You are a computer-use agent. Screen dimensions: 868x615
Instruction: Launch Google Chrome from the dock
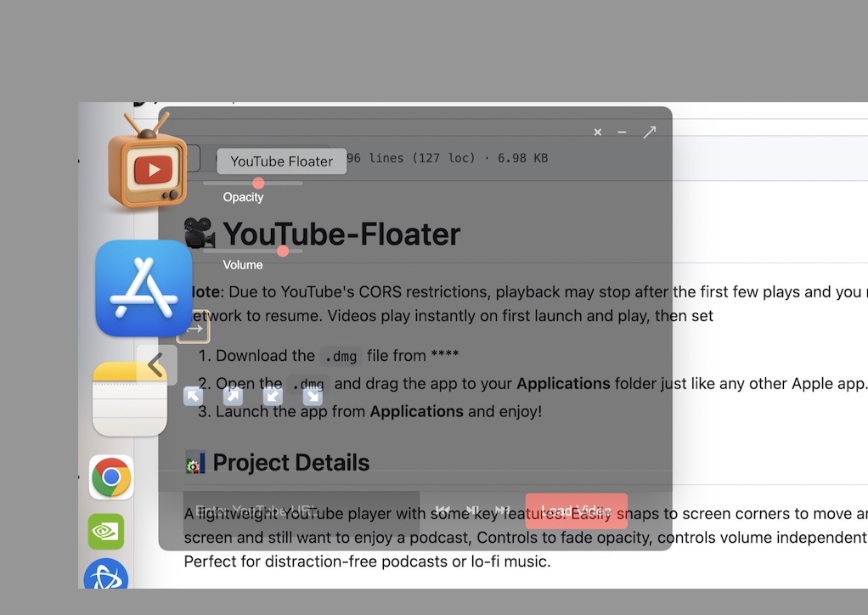pyautogui.click(x=111, y=477)
